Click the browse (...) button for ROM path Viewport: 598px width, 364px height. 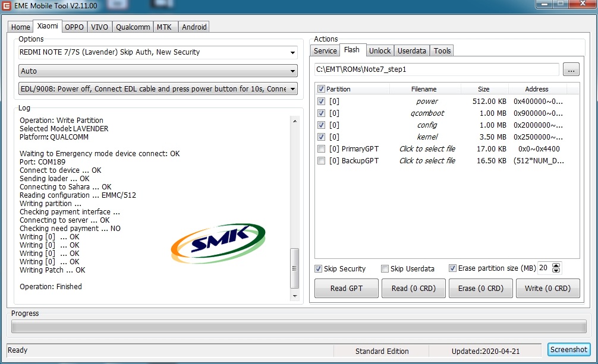pos(571,70)
